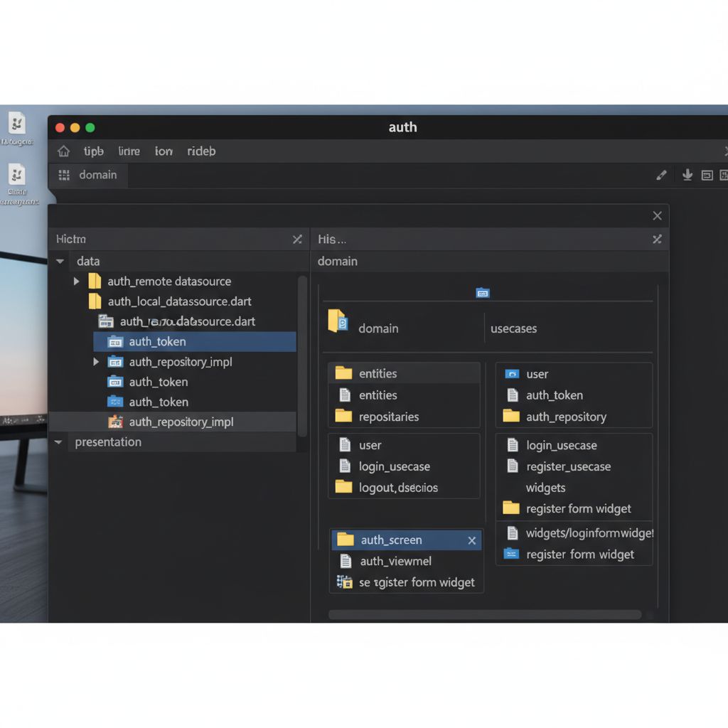728x728 pixels.
Task: Open the panel layout icon after download
Action: click(707, 175)
